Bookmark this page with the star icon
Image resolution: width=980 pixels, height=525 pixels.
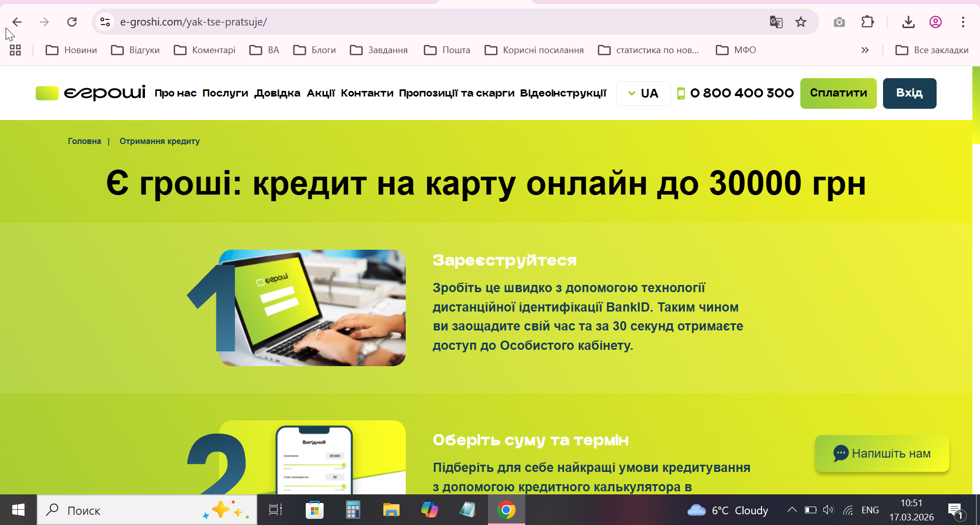tap(801, 22)
